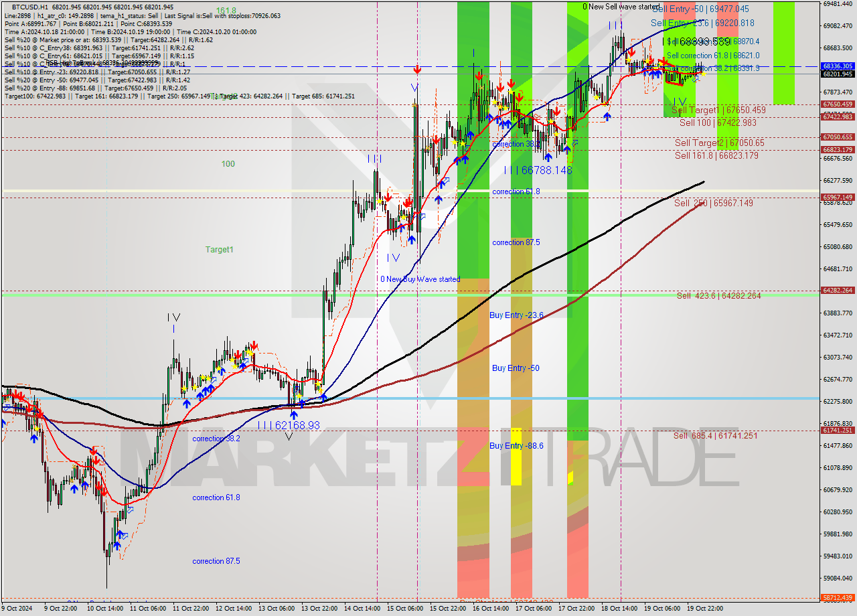Click price axis value 63472.710

point(838,335)
